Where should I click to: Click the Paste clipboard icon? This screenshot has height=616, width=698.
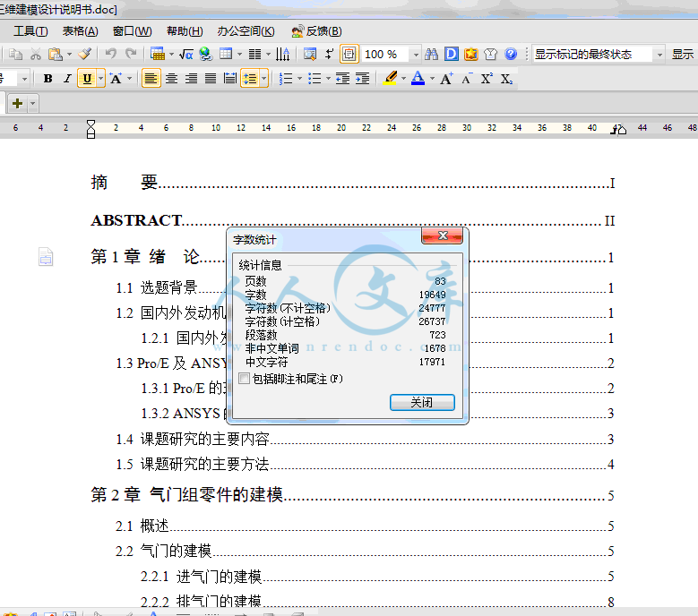[56, 55]
